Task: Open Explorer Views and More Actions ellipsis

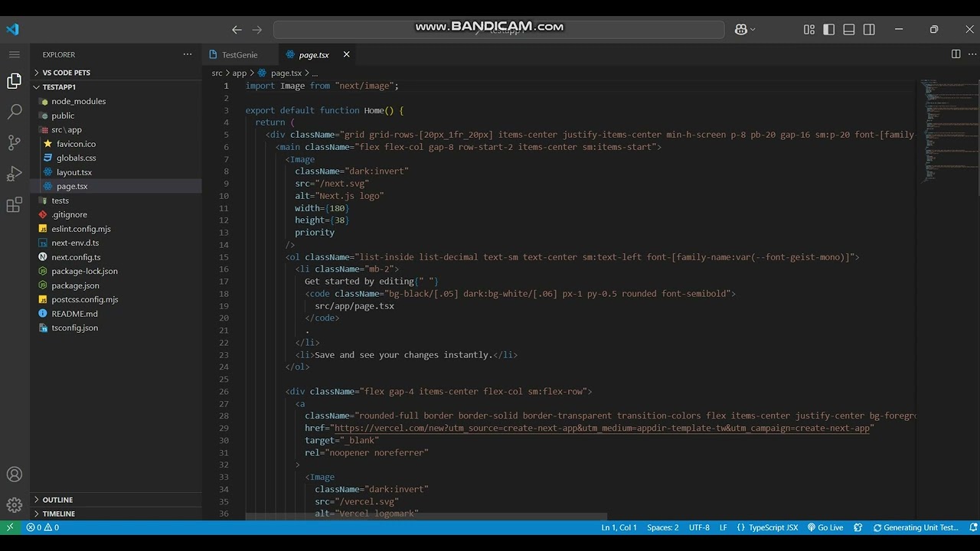Action: coord(188,54)
